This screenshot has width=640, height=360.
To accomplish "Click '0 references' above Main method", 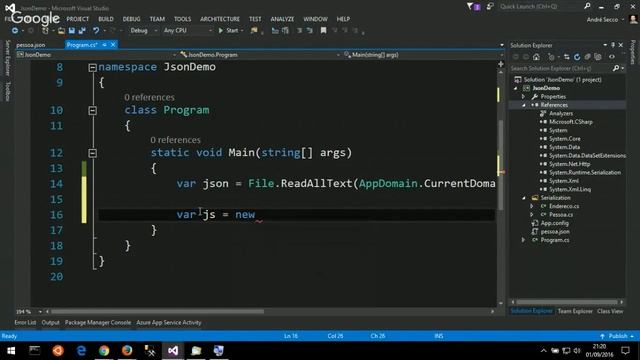I will 175,140.
